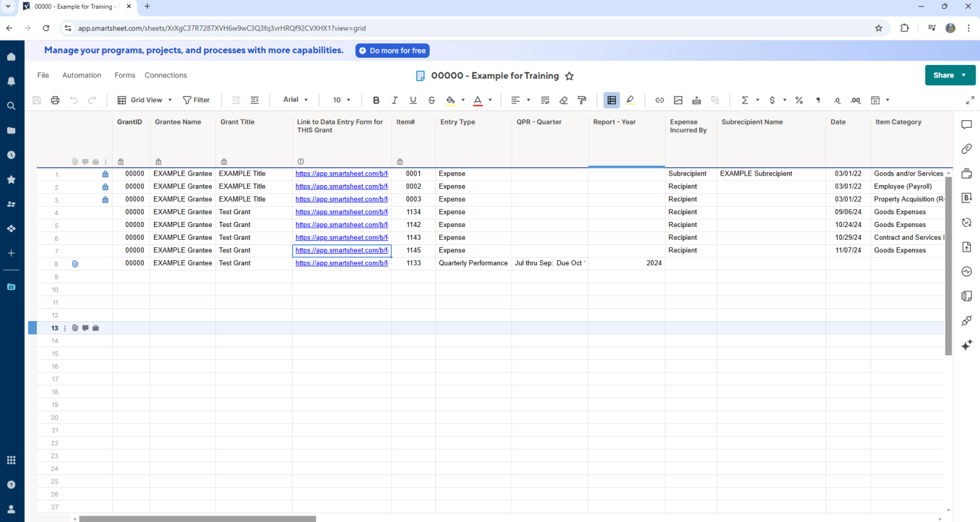
Task: Expand the Arial font family dropdown
Action: tap(296, 100)
